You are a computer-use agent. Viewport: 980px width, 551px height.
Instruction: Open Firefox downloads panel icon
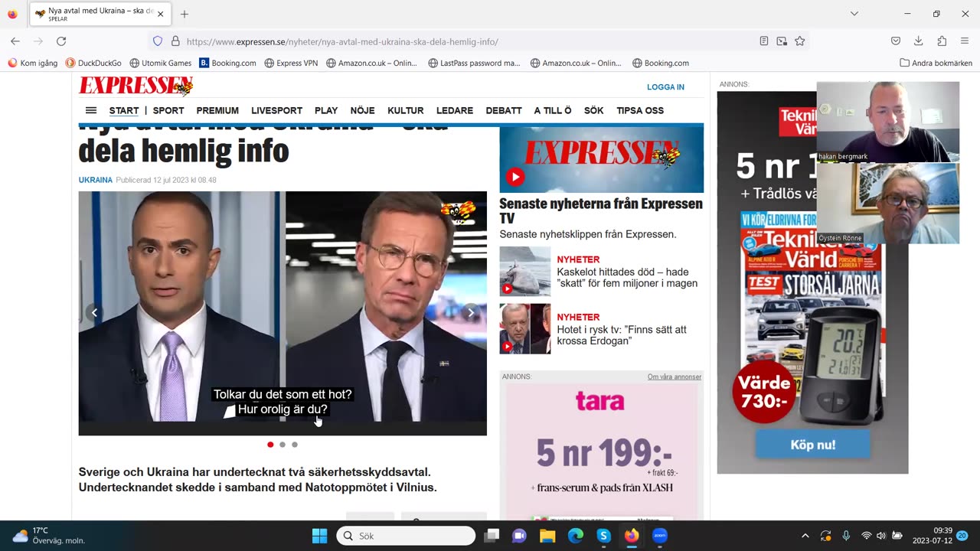click(x=919, y=41)
